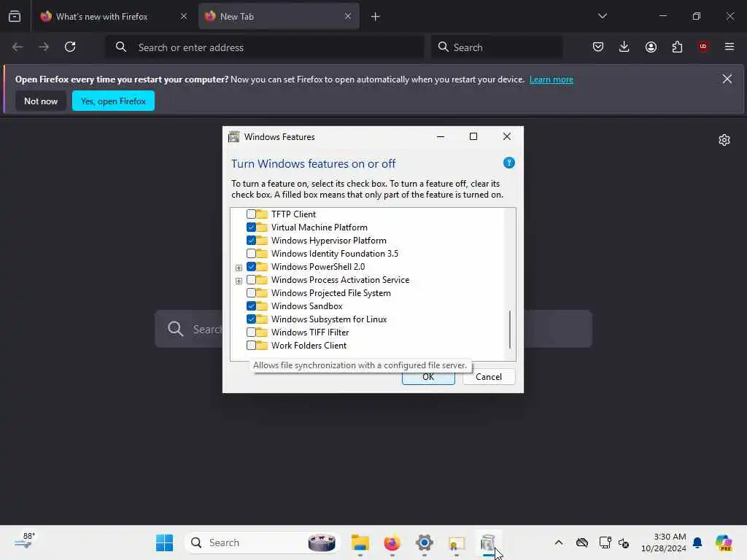This screenshot has width=747, height=560.
Task: Open Copilot preview icon in taskbar
Action: (724, 542)
